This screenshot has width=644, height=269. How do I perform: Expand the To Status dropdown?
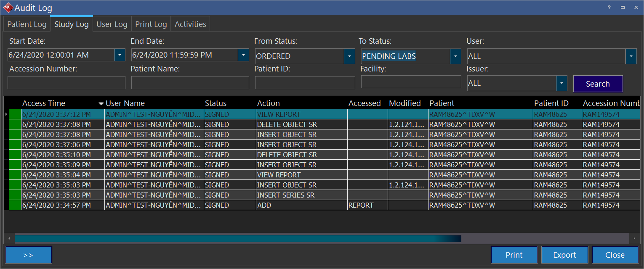[x=455, y=56]
